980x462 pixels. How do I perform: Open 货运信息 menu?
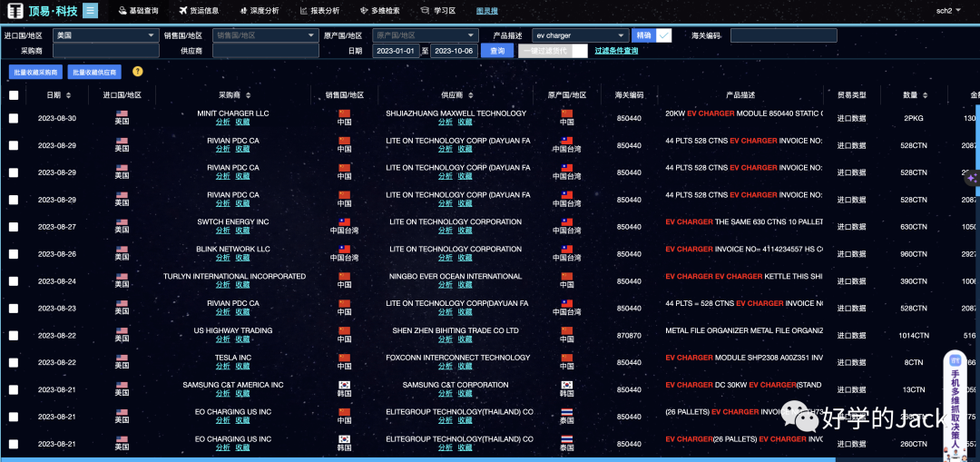tap(199, 11)
